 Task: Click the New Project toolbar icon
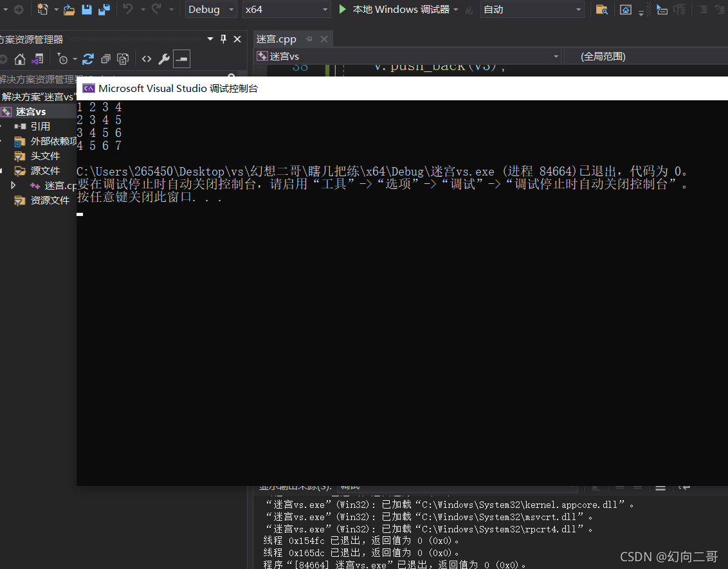[42, 9]
